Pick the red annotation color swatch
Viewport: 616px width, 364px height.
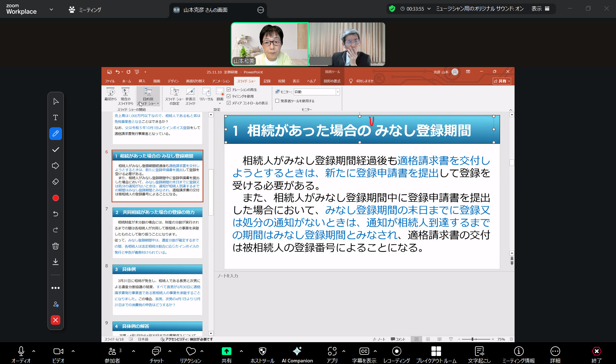(x=56, y=198)
